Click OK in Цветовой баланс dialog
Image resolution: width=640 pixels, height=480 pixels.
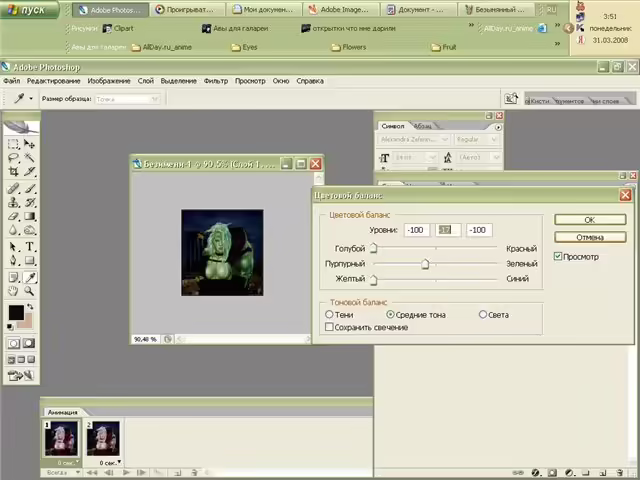coord(590,220)
